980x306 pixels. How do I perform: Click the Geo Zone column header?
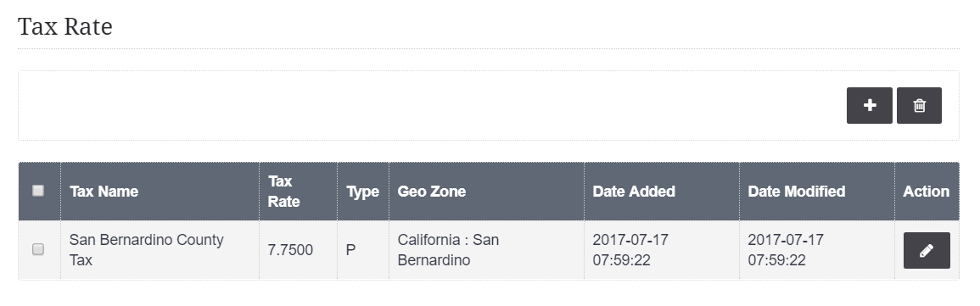click(431, 191)
